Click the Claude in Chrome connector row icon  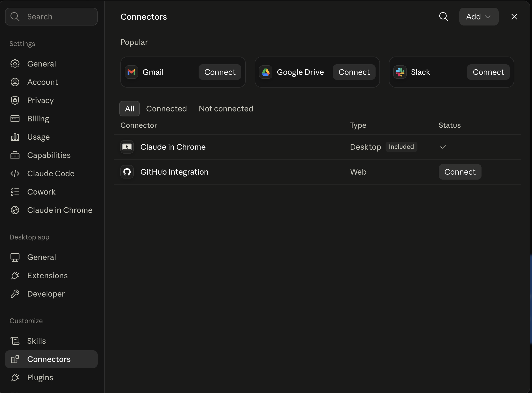coord(127,147)
